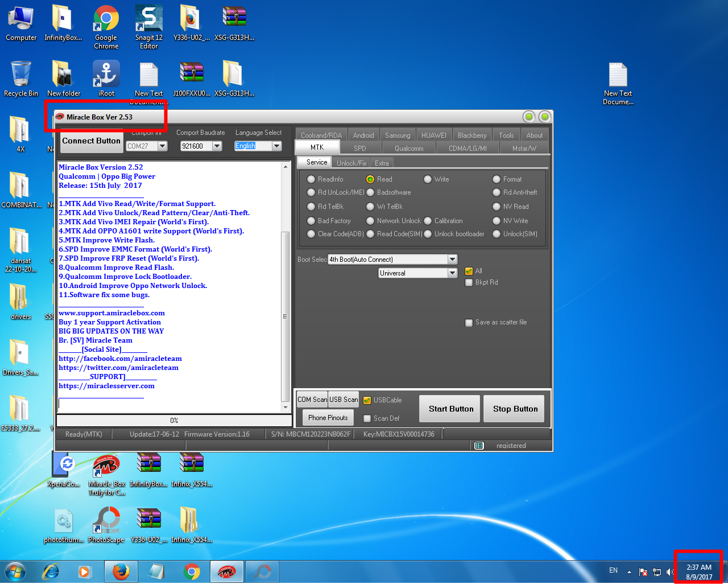
Task: Select Rd UnLock/IMEI radio option
Action: click(311, 192)
